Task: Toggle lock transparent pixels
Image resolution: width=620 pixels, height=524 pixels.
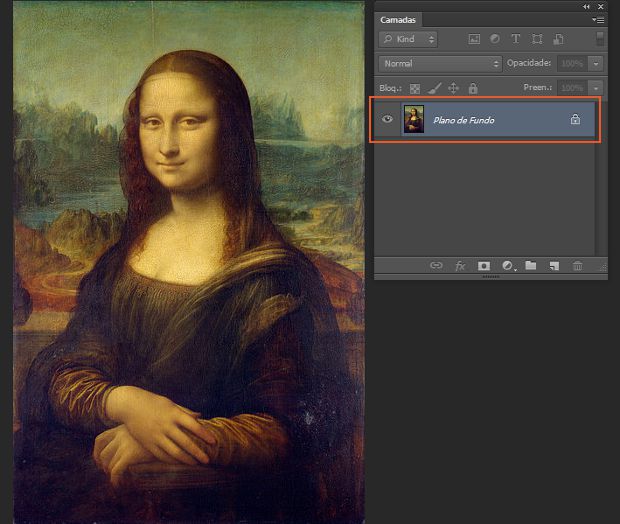Action: coord(415,88)
